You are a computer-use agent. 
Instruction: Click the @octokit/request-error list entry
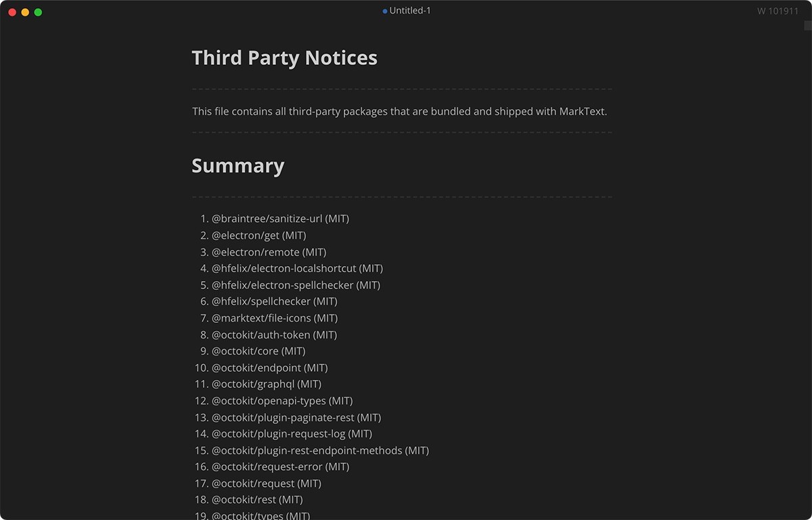(x=281, y=467)
